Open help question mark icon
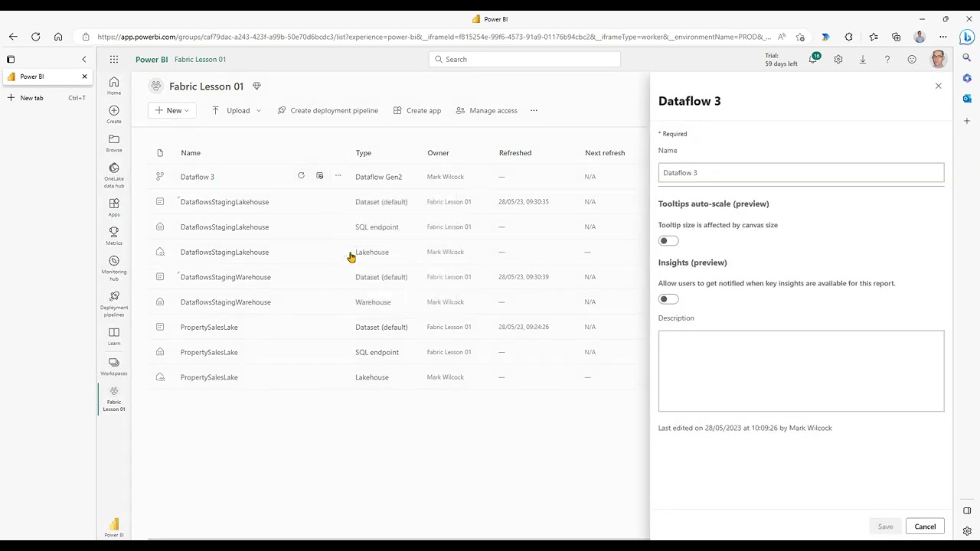This screenshot has width=980, height=551. click(x=887, y=59)
